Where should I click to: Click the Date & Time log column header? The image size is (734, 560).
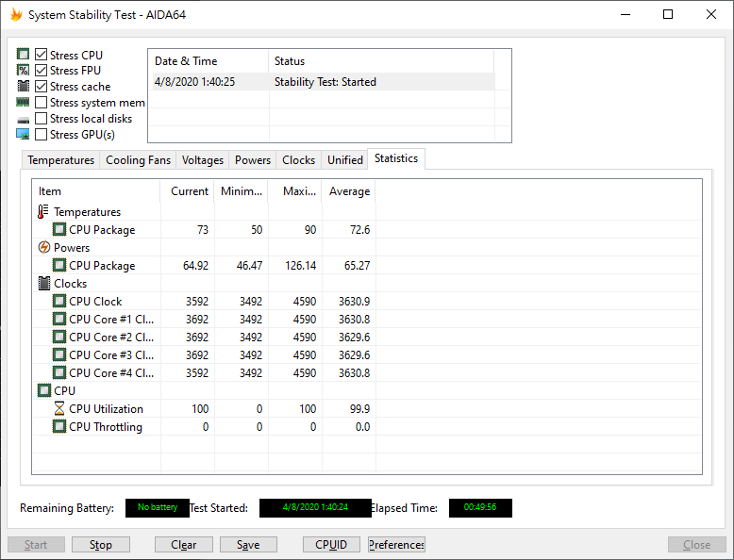(x=209, y=61)
